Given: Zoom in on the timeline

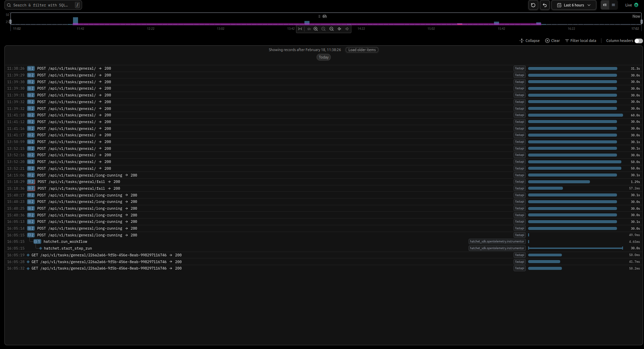Looking at the screenshot, I should coord(315,29).
